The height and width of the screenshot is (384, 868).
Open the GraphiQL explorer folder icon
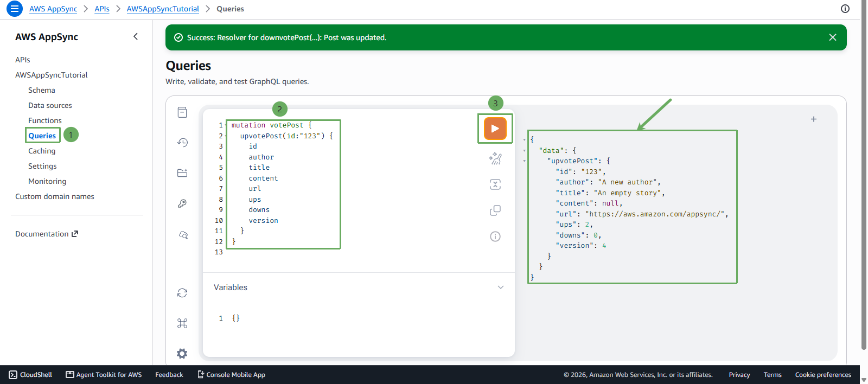tap(182, 173)
